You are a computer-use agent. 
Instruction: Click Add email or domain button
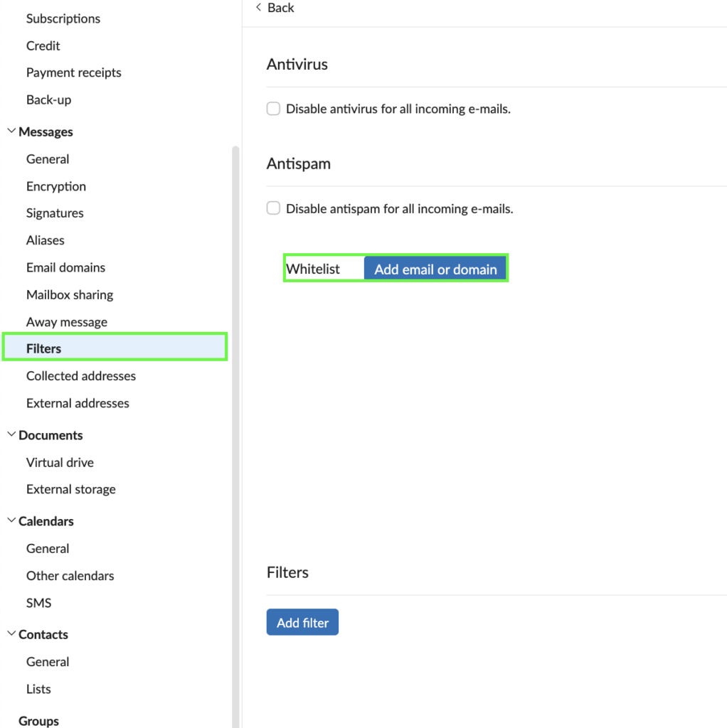point(435,269)
